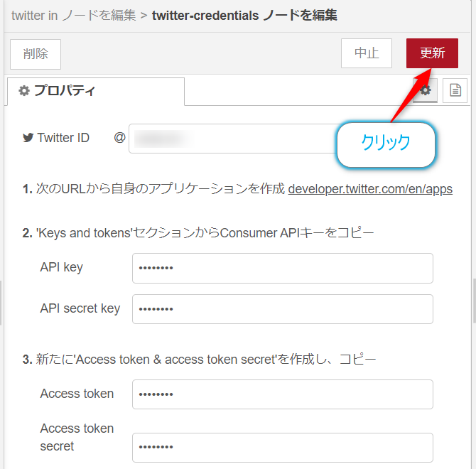The height and width of the screenshot is (469, 476).
Task: Open the description document icon tab
Action: click(x=455, y=90)
